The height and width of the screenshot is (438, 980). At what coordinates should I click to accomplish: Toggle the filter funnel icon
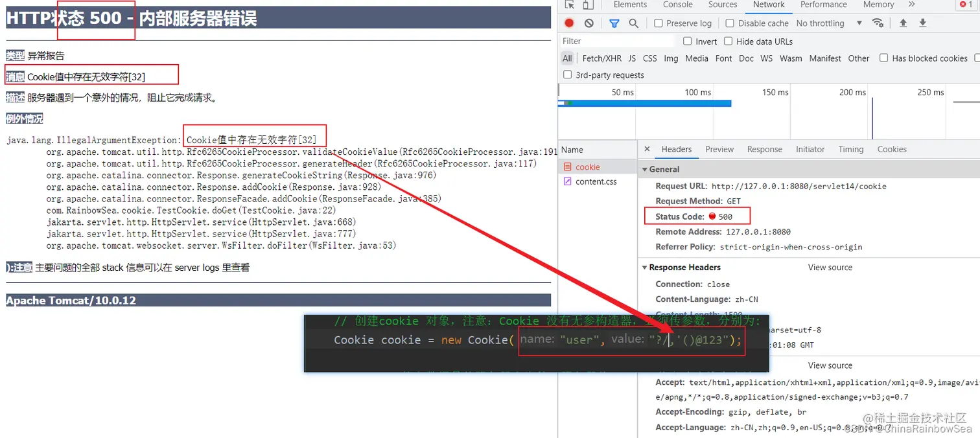pos(614,23)
